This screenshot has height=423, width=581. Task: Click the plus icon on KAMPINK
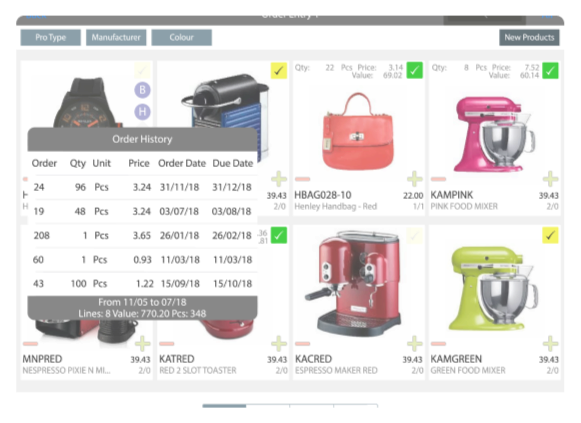[x=550, y=179]
